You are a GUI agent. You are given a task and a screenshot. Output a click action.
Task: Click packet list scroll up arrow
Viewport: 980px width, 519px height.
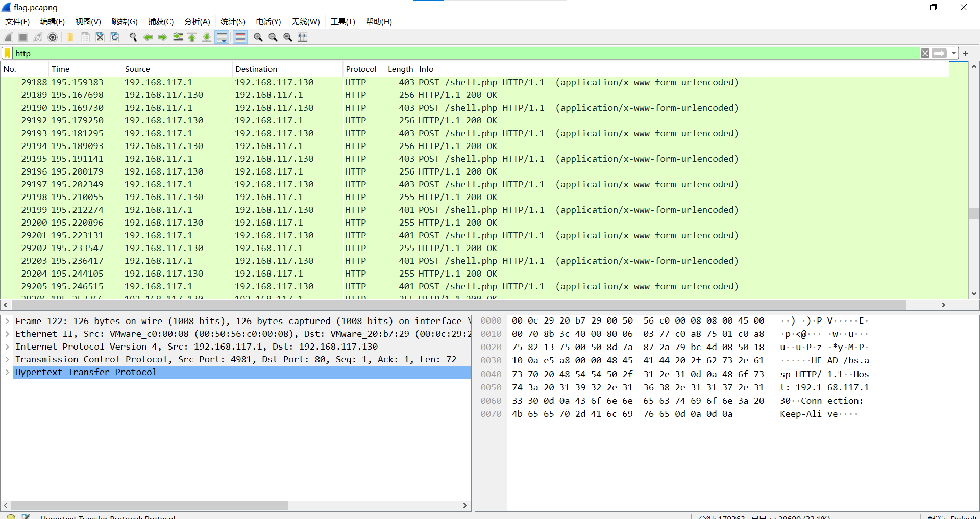coord(974,67)
